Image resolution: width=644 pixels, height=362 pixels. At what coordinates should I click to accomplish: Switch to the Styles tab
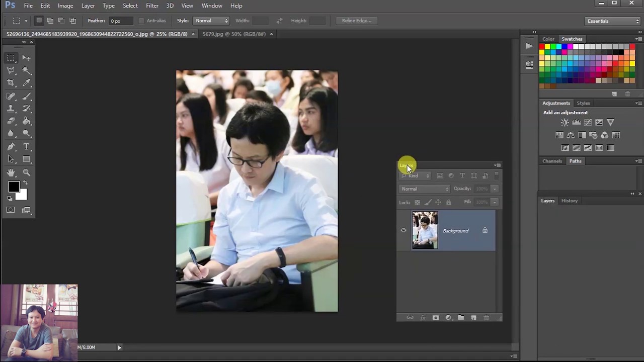click(583, 103)
